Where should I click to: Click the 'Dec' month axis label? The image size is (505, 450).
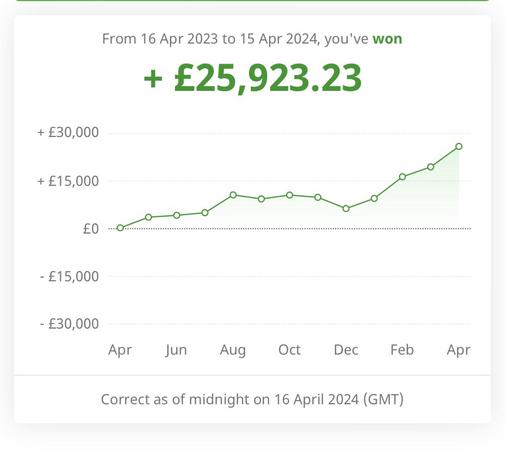point(346,350)
